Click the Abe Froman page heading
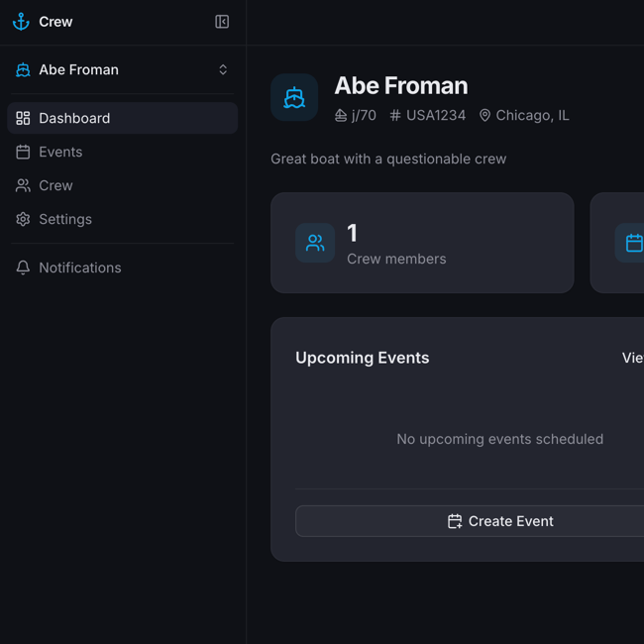Viewport: 644px width, 644px height. tap(400, 85)
